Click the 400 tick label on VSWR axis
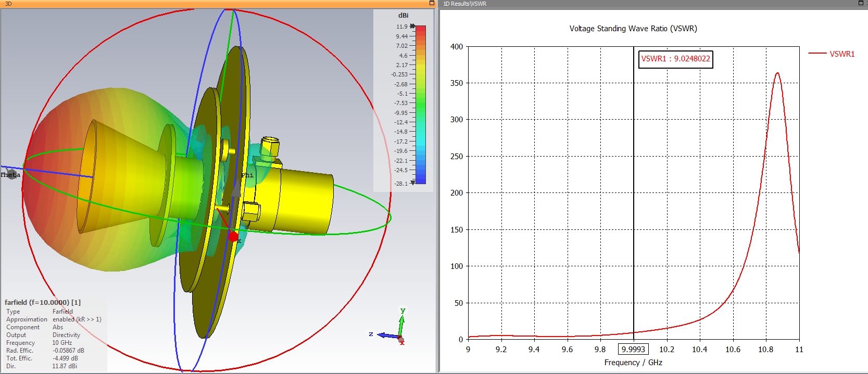The image size is (868, 374). (457, 47)
